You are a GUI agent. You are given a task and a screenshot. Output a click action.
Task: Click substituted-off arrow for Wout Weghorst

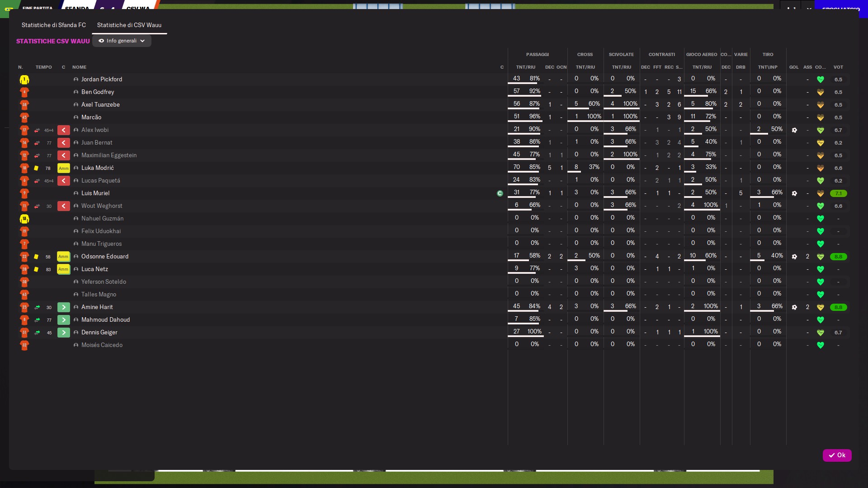64,206
